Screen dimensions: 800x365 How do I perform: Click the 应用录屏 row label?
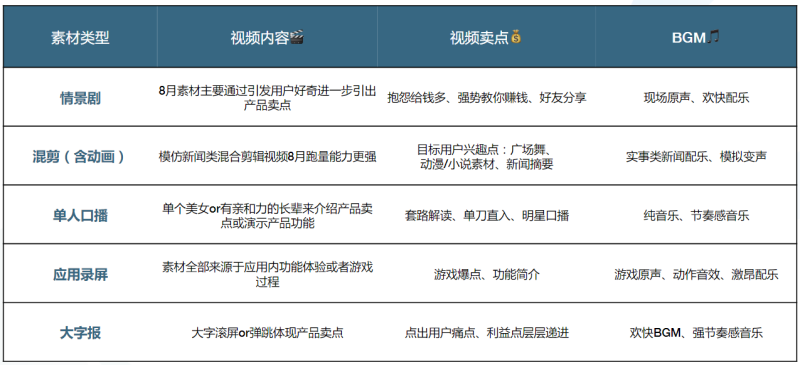tap(80, 275)
